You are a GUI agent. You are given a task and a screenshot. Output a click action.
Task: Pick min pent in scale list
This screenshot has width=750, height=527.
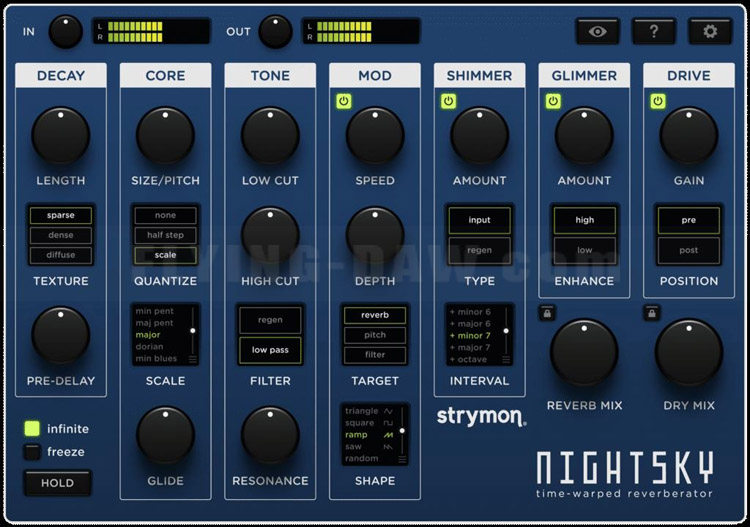[154, 311]
